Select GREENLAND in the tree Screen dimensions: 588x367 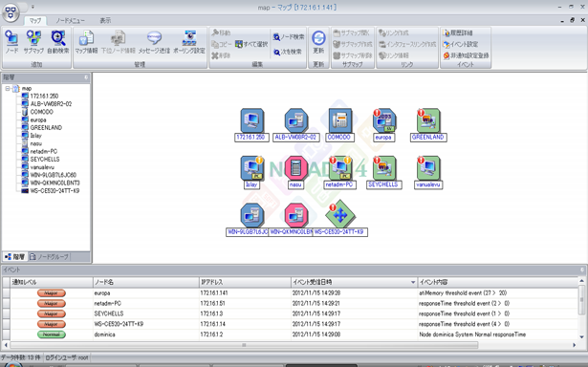pyautogui.click(x=46, y=127)
